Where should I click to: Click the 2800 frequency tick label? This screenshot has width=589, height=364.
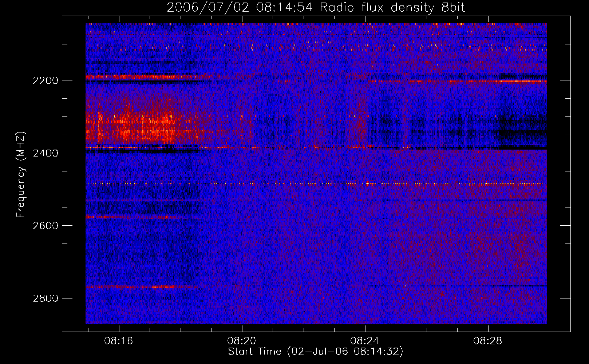pos(46,298)
